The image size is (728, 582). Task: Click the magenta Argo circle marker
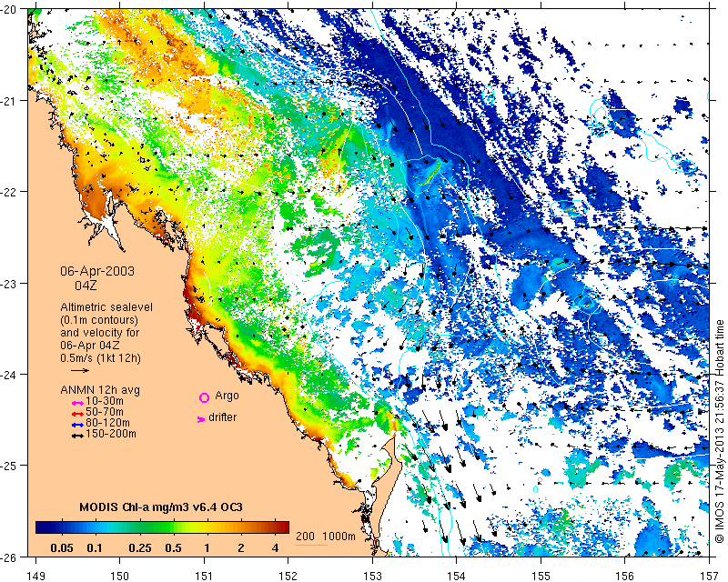tap(204, 397)
